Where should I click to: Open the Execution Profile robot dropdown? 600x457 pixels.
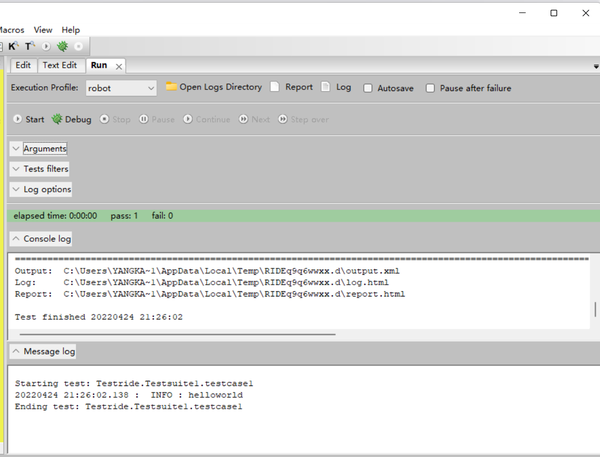121,88
